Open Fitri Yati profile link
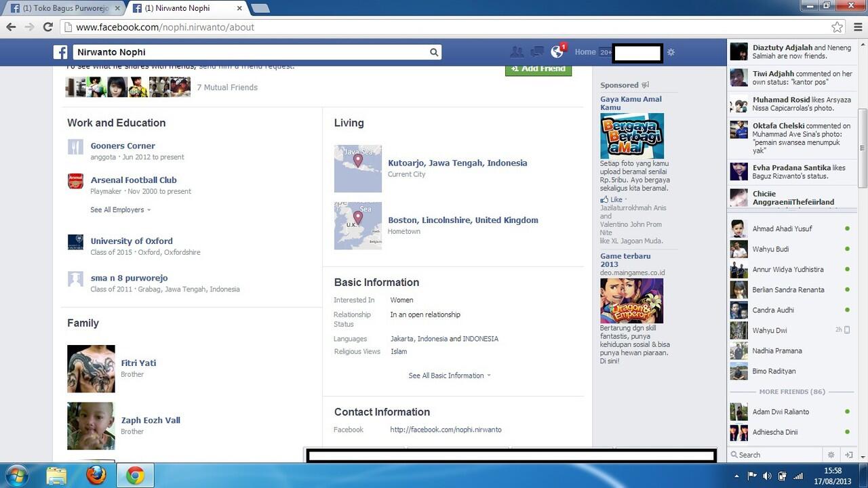 tap(138, 363)
